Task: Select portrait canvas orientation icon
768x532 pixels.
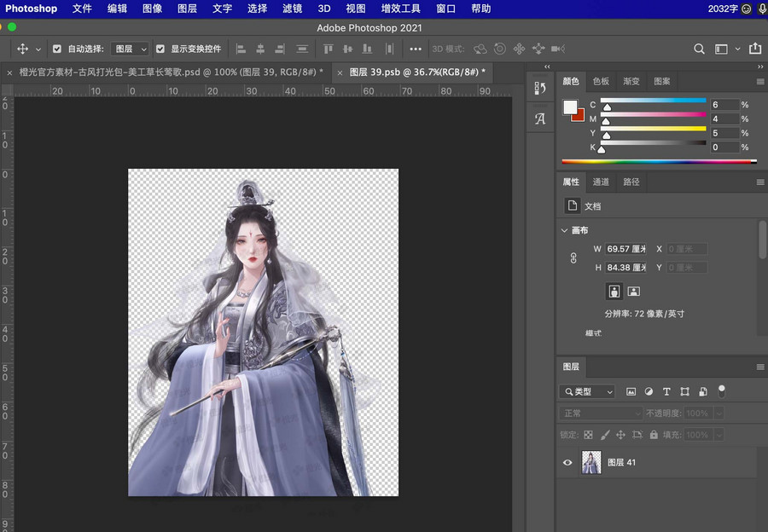Action: click(x=614, y=292)
